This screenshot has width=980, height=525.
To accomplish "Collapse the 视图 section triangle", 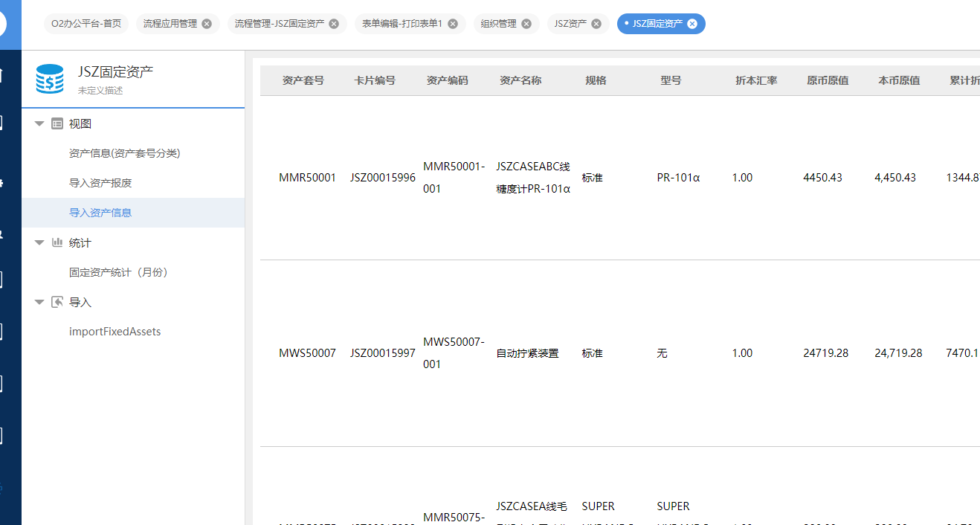I will pos(39,124).
